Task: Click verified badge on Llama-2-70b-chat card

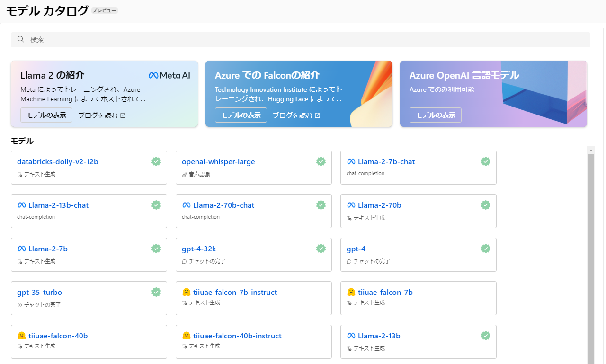Action: pos(321,205)
